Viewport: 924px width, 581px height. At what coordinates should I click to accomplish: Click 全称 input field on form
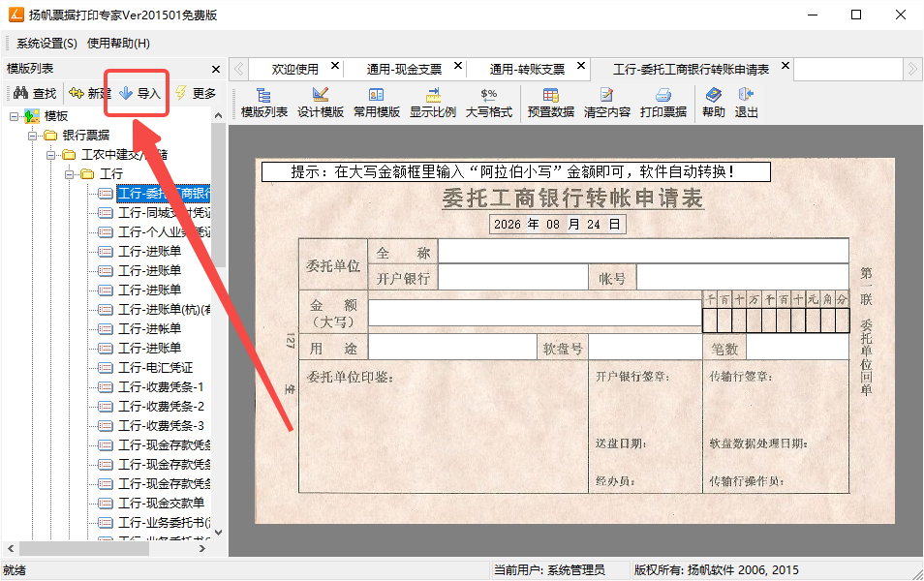click(x=643, y=252)
